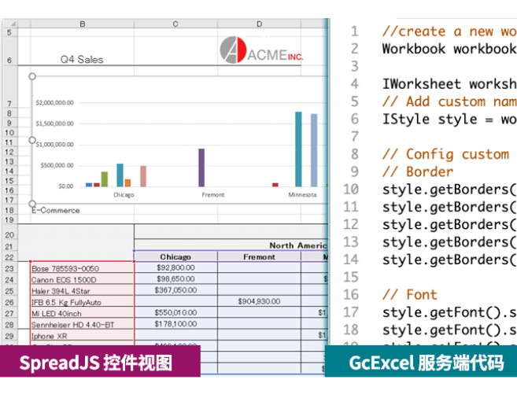The width and height of the screenshot is (517, 420).
Task: Click the IFB 6.5 Kg FullyAuto cell
Action: [82, 302]
